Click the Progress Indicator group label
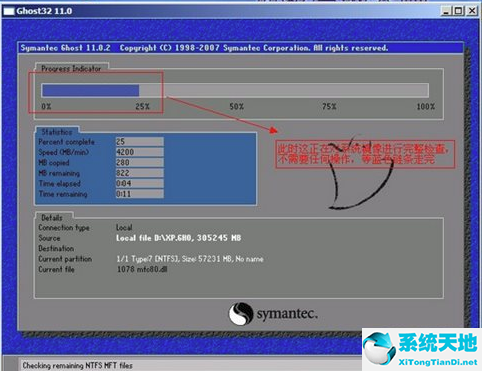The width and height of the screenshot is (482, 371). pyautogui.click(x=71, y=69)
